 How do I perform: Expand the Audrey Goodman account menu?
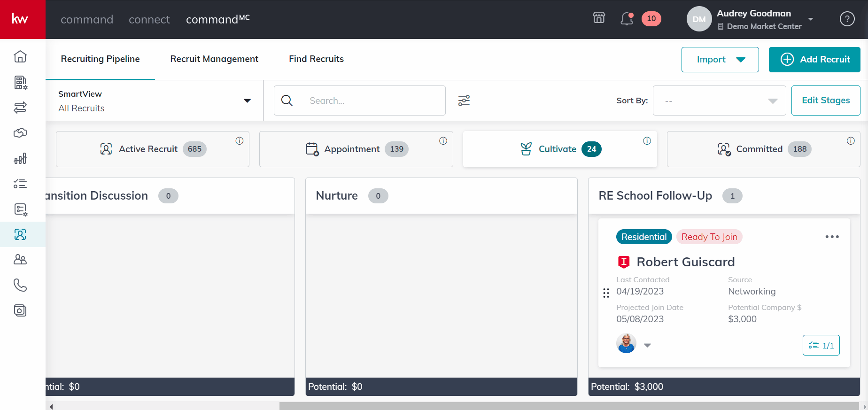point(811,19)
